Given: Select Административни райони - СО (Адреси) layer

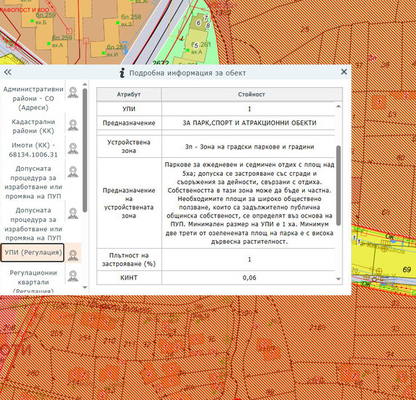Looking at the screenshot, I should point(33,98).
